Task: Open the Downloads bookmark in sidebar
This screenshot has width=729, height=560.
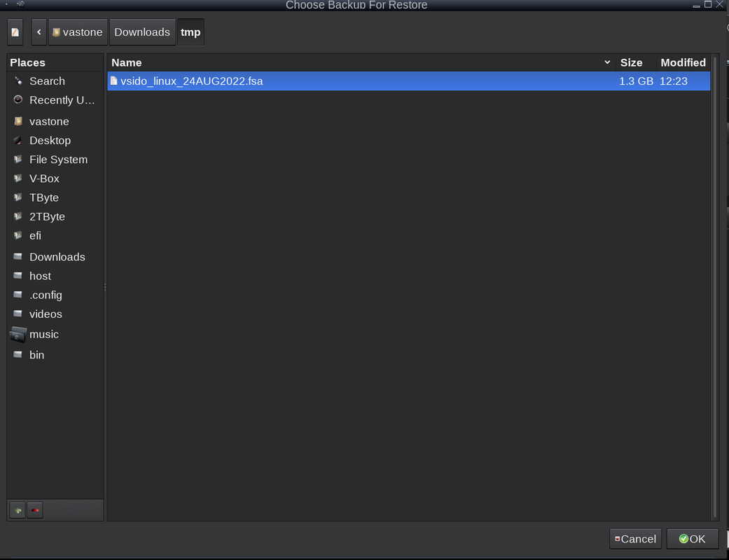Action: (55, 257)
